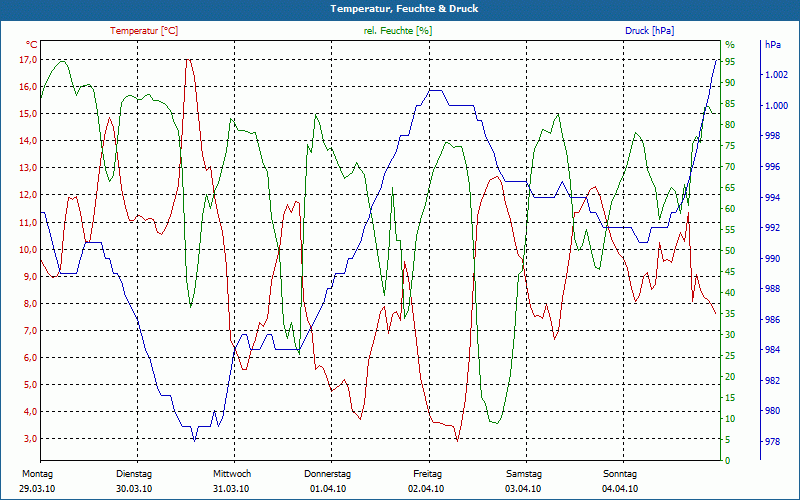Click the date '03.04.10'
This screenshot has width=800, height=500.
(x=523, y=489)
